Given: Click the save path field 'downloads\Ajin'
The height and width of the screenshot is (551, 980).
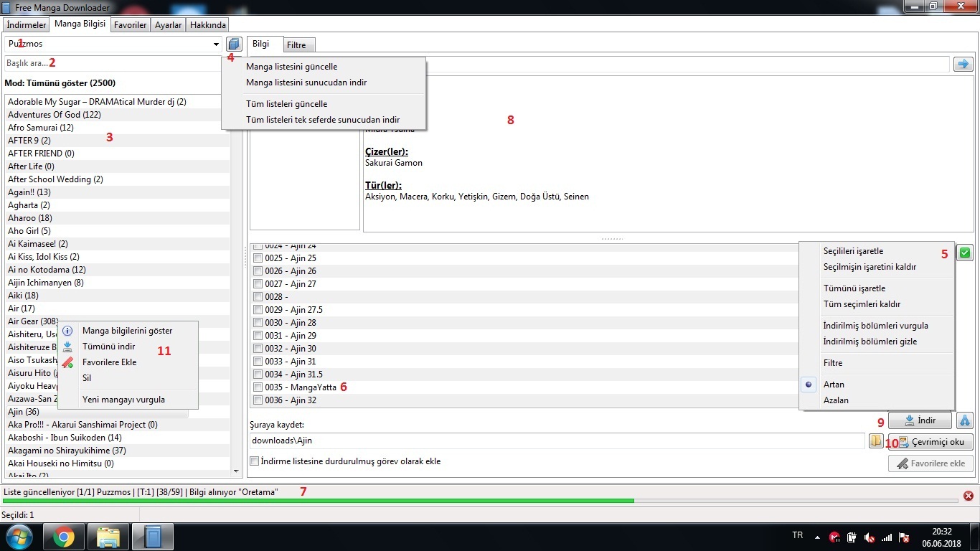Looking at the screenshot, I should pyautogui.click(x=557, y=441).
